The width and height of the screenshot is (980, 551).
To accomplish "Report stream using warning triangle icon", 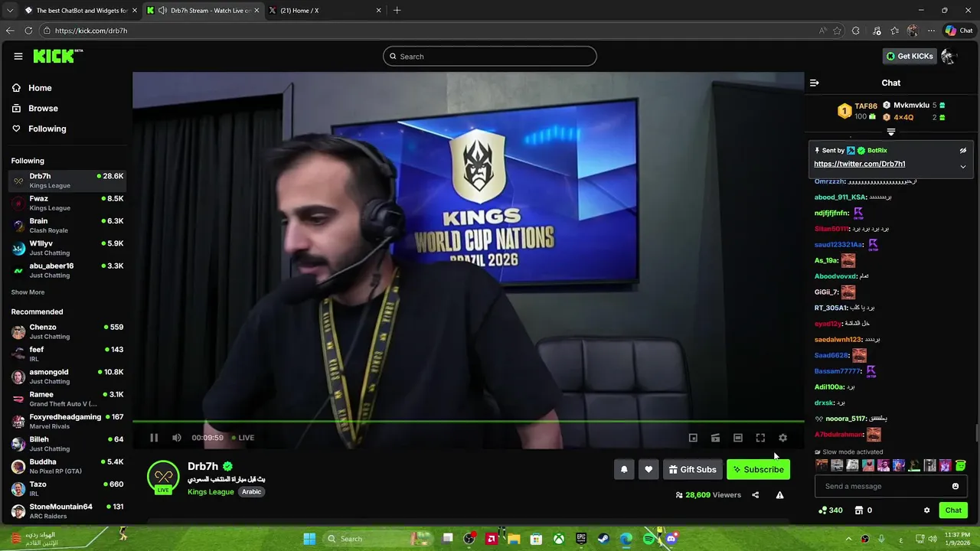I will [779, 495].
